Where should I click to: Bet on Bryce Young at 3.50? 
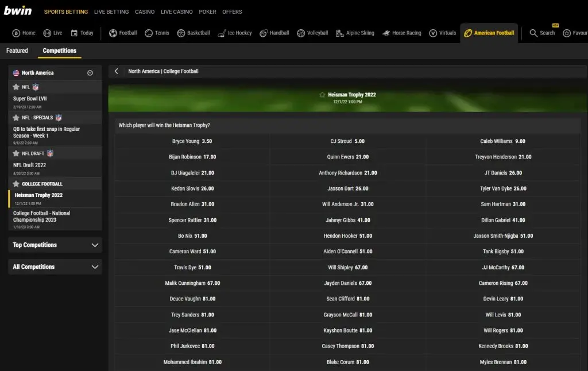(x=192, y=141)
